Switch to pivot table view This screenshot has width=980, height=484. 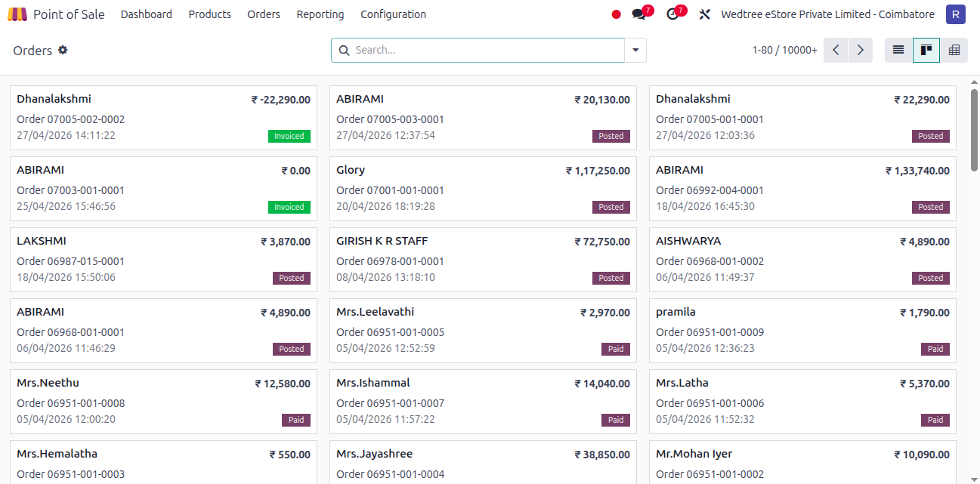pyautogui.click(x=954, y=51)
